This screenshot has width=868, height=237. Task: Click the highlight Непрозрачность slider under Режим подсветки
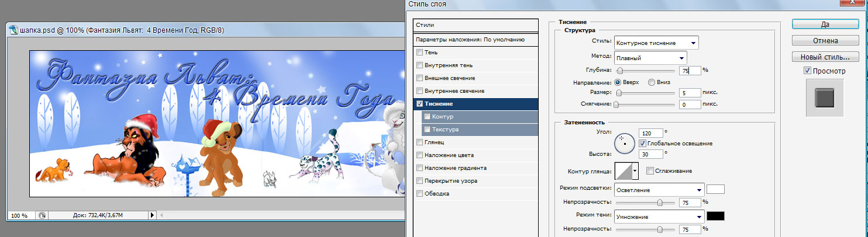coord(645,202)
